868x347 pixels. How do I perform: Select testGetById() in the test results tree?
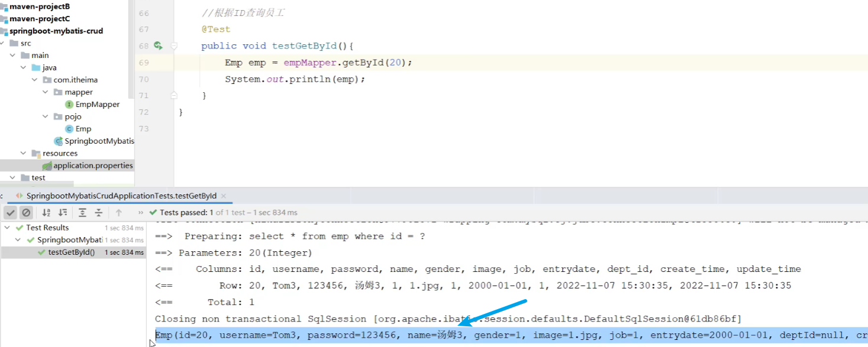tap(71, 252)
